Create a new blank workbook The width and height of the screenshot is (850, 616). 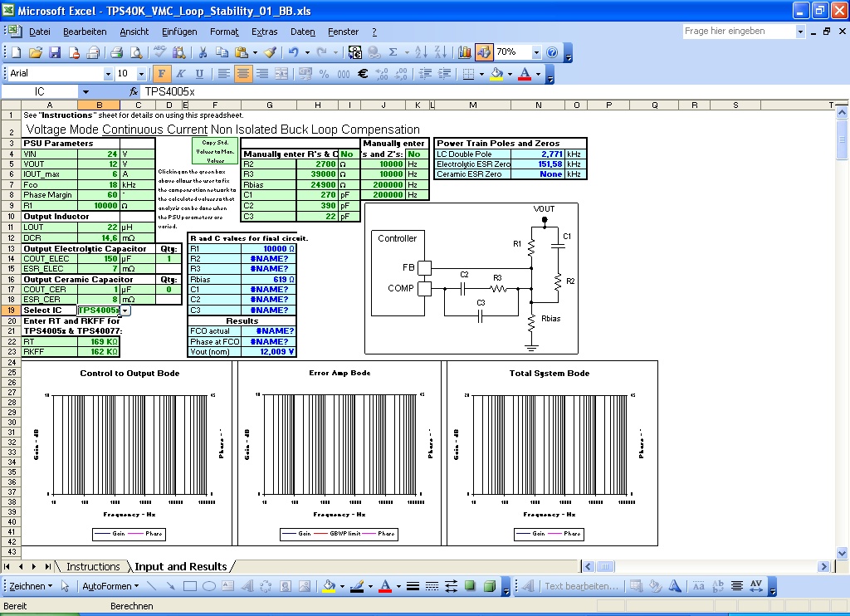[x=17, y=52]
